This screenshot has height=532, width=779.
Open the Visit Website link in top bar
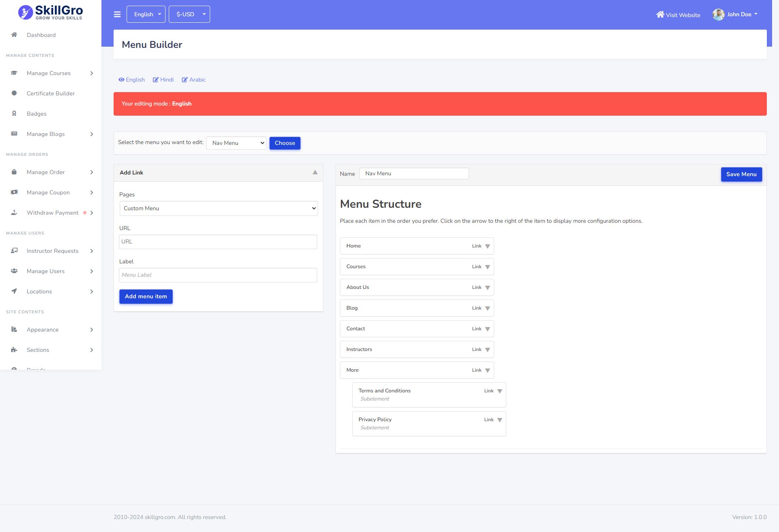click(x=678, y=15)
